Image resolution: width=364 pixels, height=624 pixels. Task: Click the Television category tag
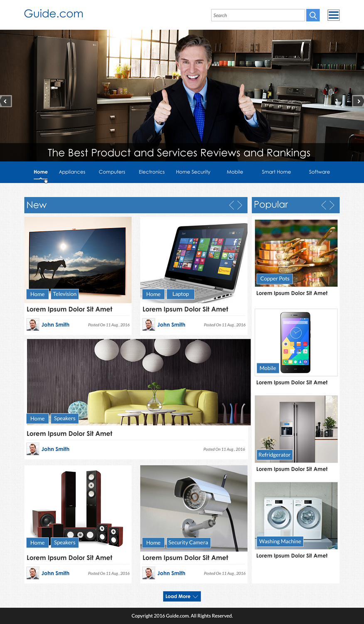pos(65,294)
